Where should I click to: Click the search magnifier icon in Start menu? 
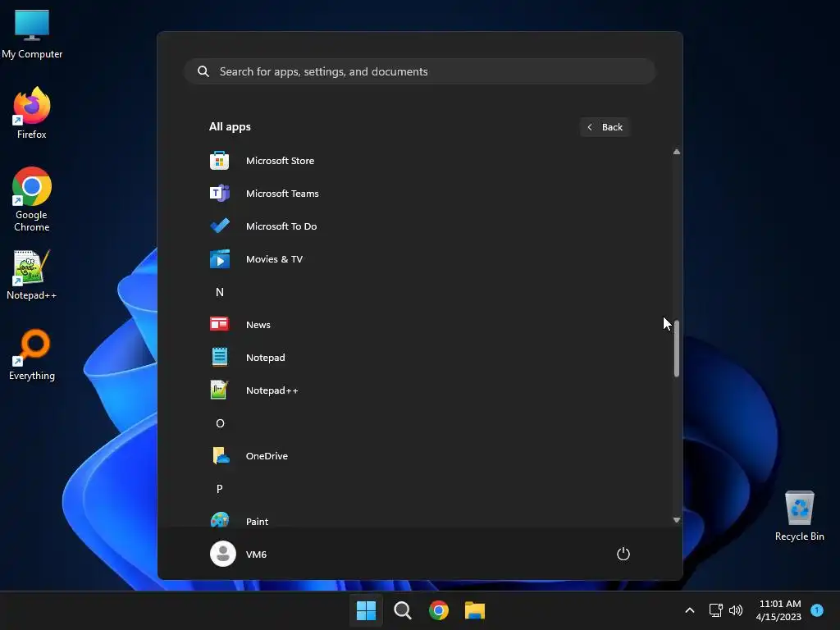(203, 71)
